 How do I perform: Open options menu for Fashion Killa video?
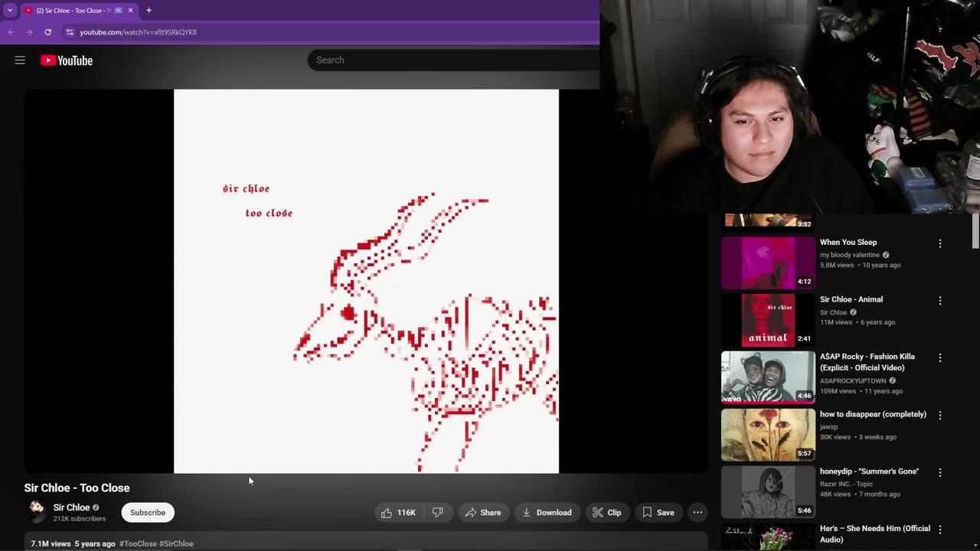click(x=940, y=358)
